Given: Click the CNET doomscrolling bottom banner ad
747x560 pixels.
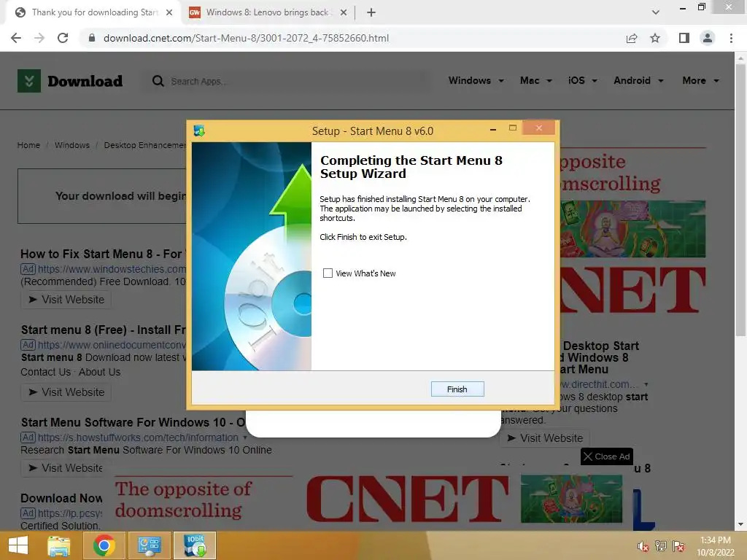Looking at the screenshot, I should [x=368, y=499].
